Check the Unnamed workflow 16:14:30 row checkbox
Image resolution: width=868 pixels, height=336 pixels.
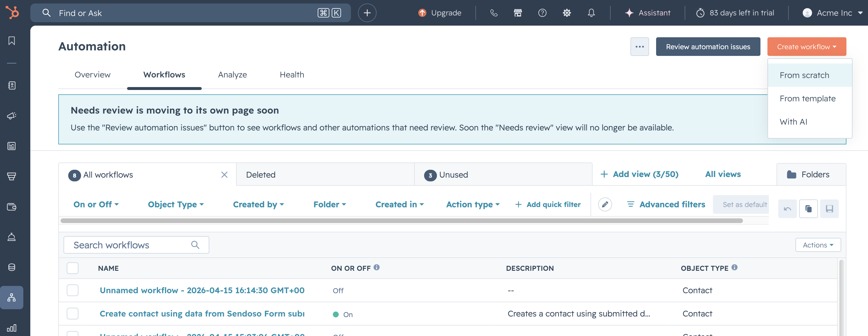coord(73,290)
